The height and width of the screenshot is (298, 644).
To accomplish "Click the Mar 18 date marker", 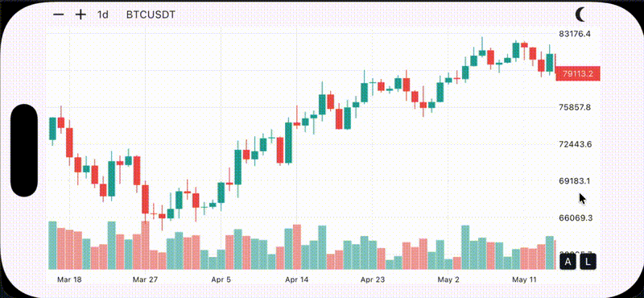I will 69,280.
